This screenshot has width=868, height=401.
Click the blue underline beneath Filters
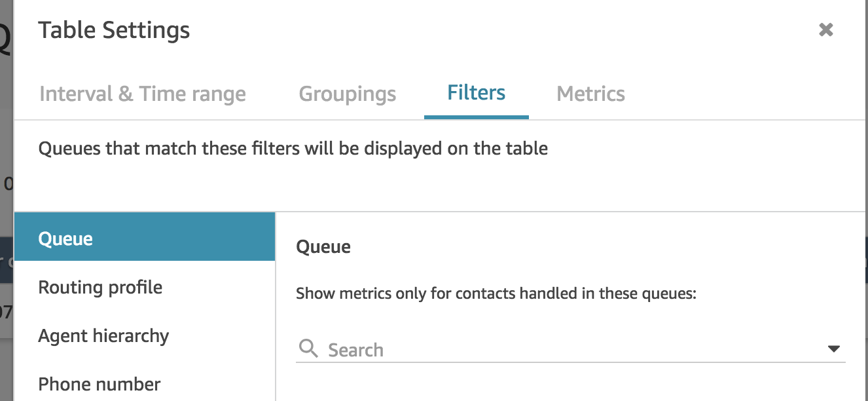[x=477, y=117]
